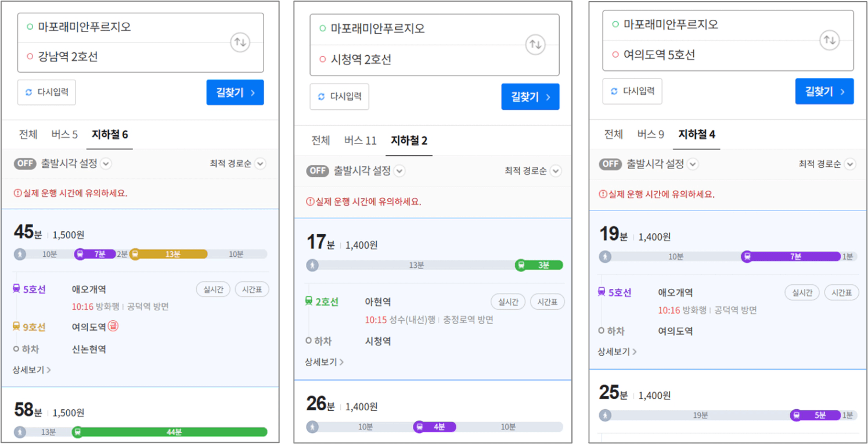The width and height of the screenshot is (868, 444).
Task: Open 최적 경로순 sort dropdown in 강남역 panel
Action: 237,164
